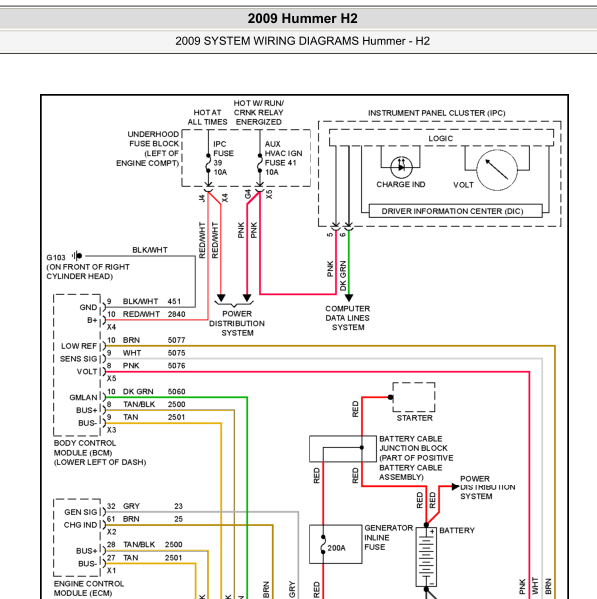Click the "200A" fuse rating text
Viewport: 597px width, 599px height.
tap(337, 548)
